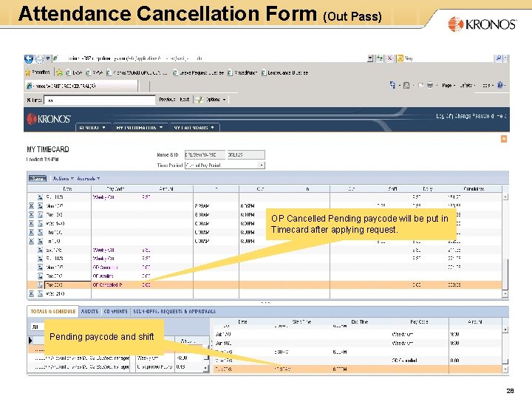Open the browser Page menu

point(449,86)
